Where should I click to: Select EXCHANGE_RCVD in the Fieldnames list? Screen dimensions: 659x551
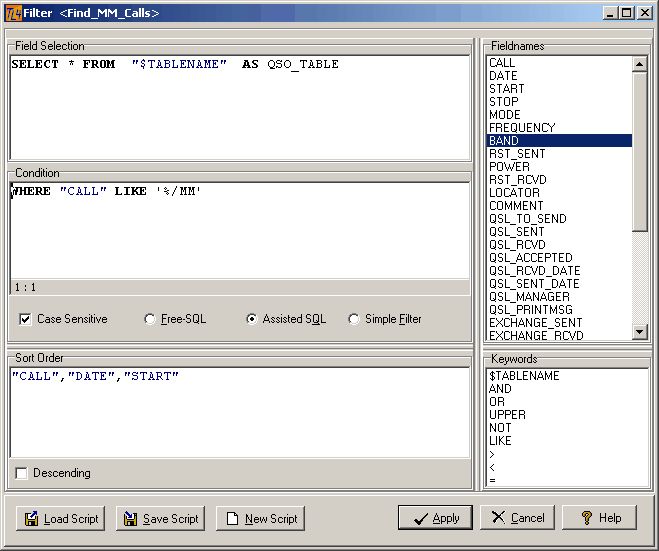point(559,335)
